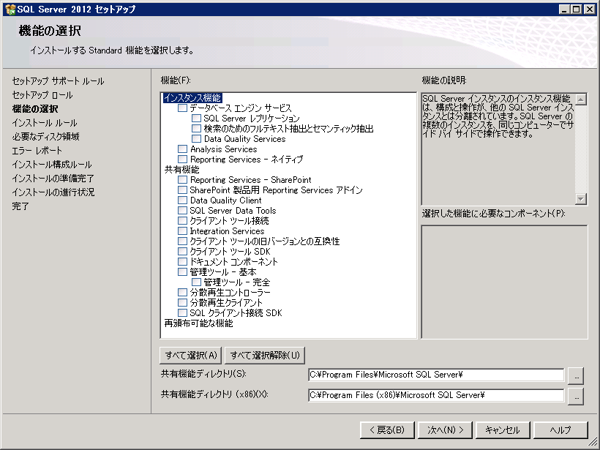
Task: Select the 共有機能 tree heading
Action: 182,170
